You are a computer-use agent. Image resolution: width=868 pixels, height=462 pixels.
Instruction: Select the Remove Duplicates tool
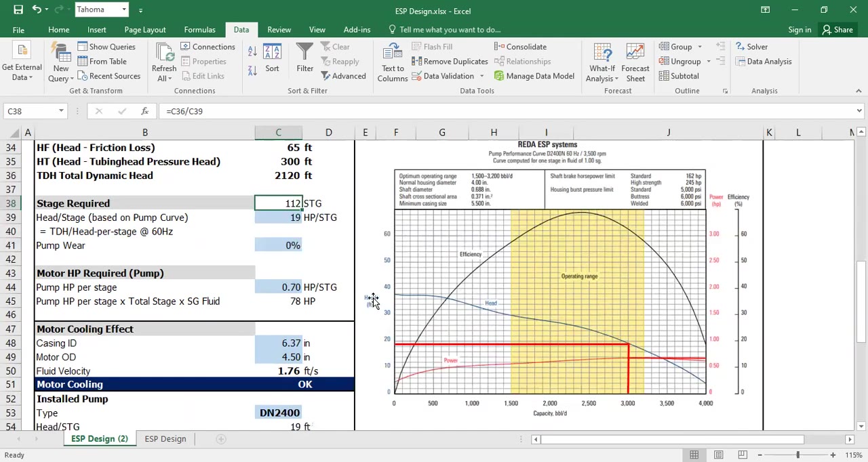tap(450, 61)
